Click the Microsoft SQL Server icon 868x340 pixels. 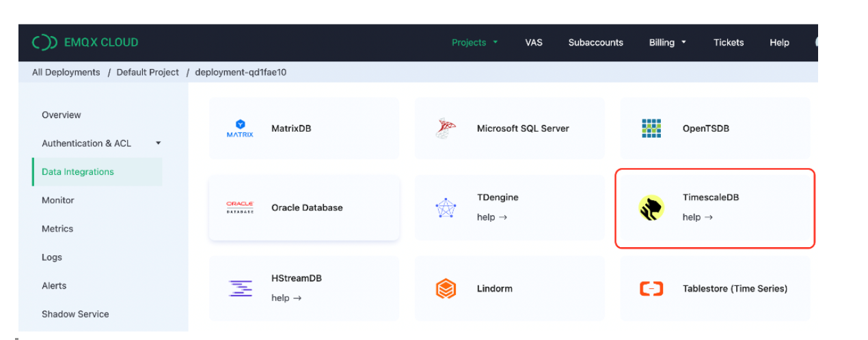(x=446, y=128)
